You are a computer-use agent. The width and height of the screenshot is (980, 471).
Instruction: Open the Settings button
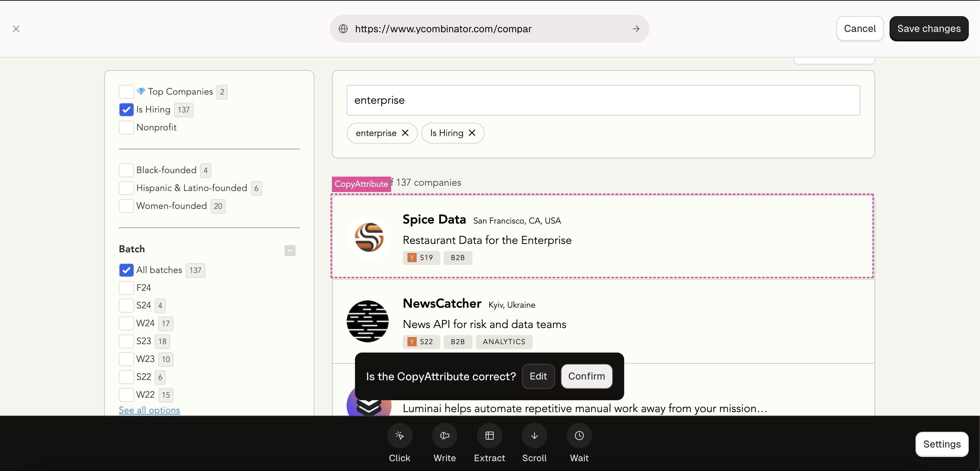pos(941,444)
